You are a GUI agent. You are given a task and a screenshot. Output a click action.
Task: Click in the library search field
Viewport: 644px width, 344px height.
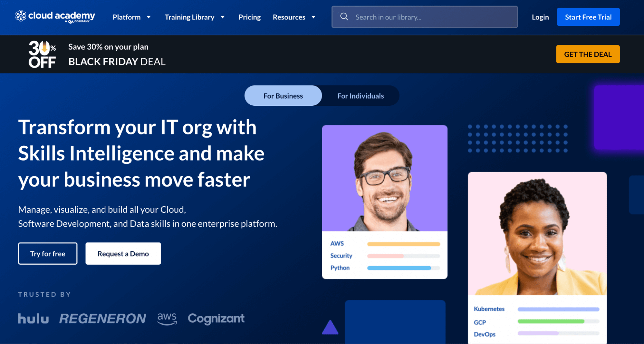click(x=425, y=17)
